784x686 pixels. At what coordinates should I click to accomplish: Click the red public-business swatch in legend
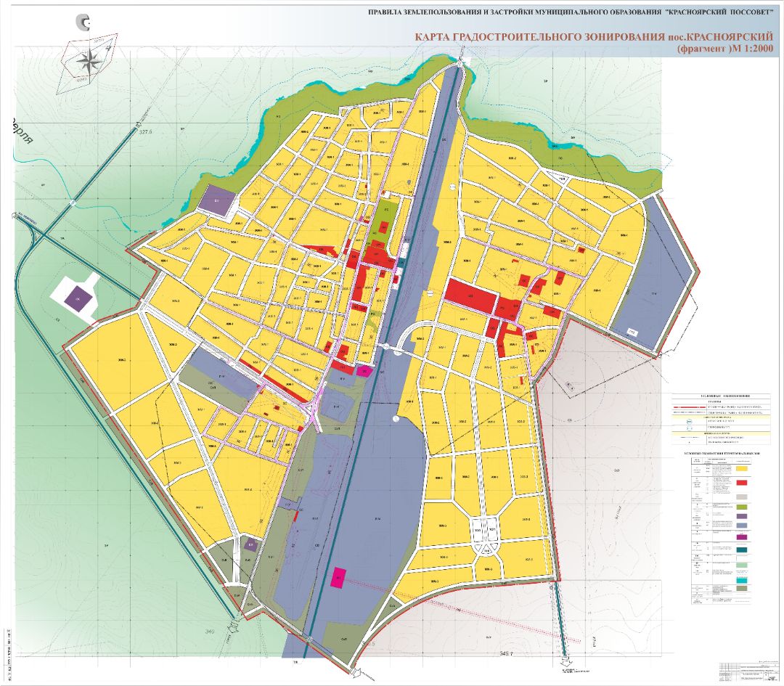pos(741,483)
